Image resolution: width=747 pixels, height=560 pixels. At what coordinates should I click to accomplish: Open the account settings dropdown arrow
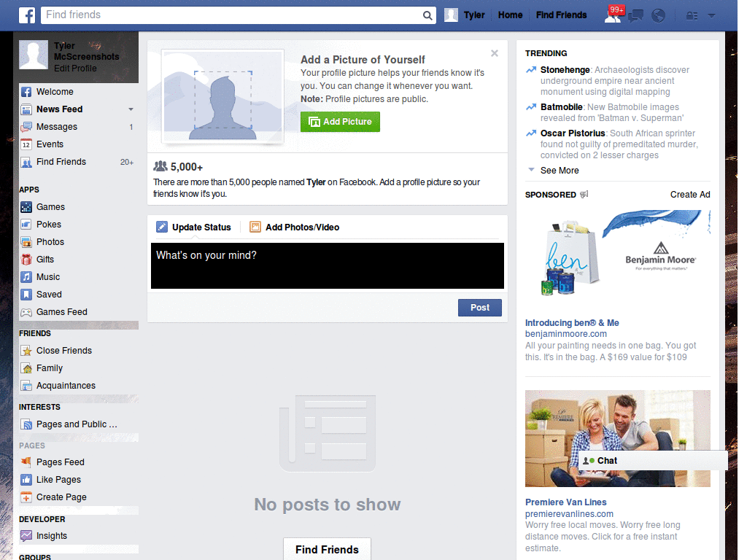tap(711, 15)
